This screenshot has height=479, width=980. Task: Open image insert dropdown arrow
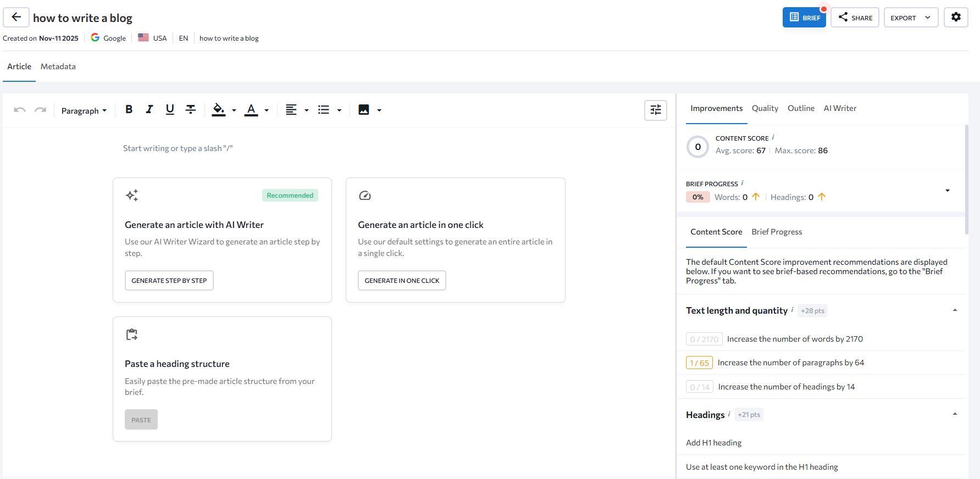[x=379, y=110]
